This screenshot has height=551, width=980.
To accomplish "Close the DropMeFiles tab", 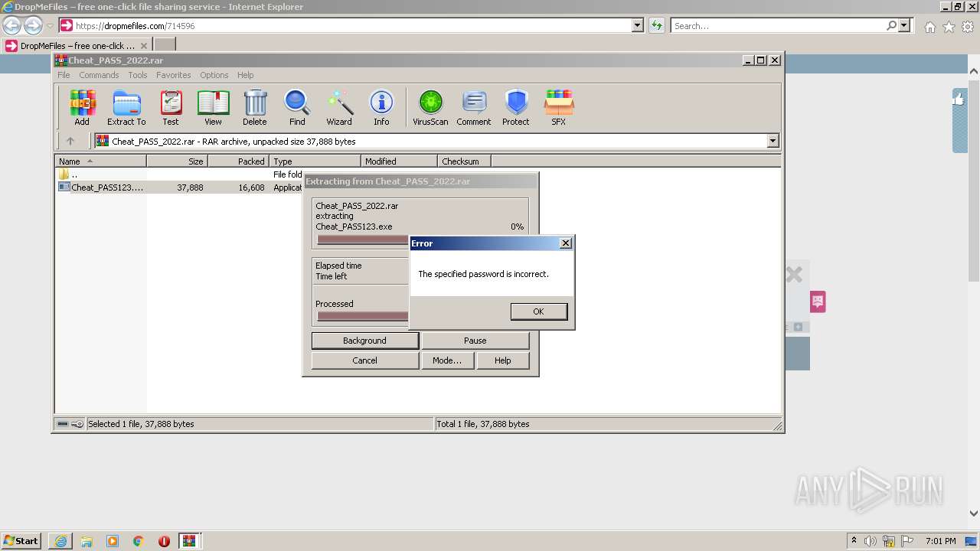I will 143,46.
